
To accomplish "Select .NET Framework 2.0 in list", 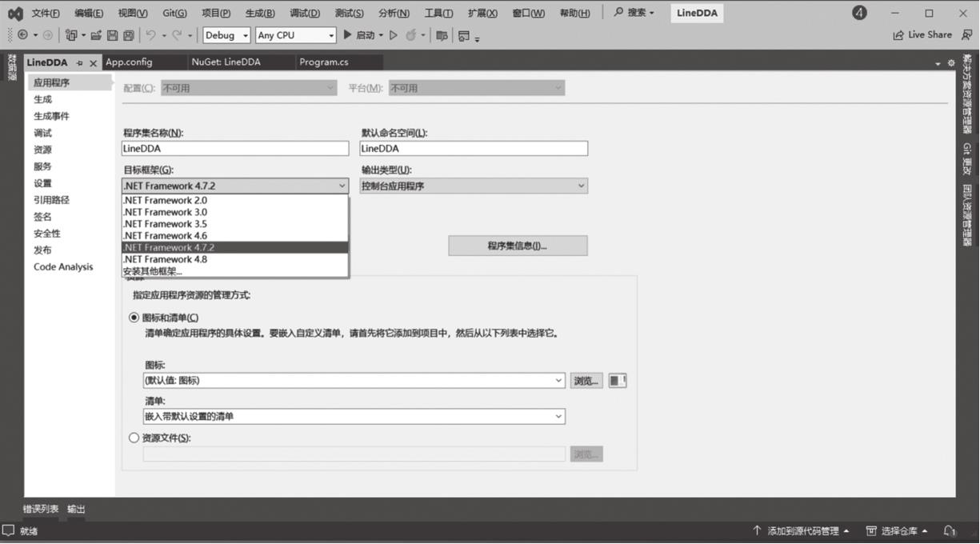I will pos(235,201).
